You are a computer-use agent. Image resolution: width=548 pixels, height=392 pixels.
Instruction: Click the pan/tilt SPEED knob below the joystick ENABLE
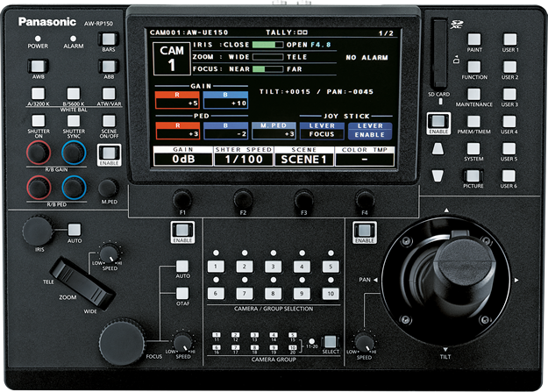click(x=365, y=342)
